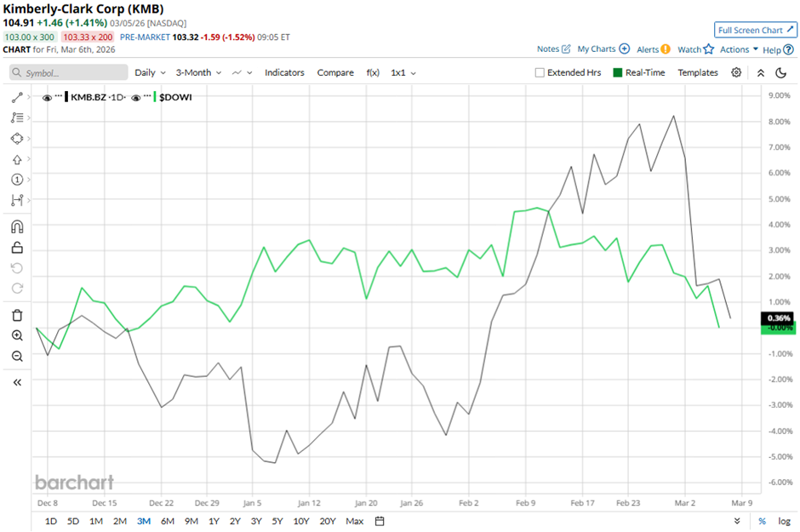Viewport: 800px width, 532px height.
Task: Click the redo arrow icon
Action: point(17,289)
